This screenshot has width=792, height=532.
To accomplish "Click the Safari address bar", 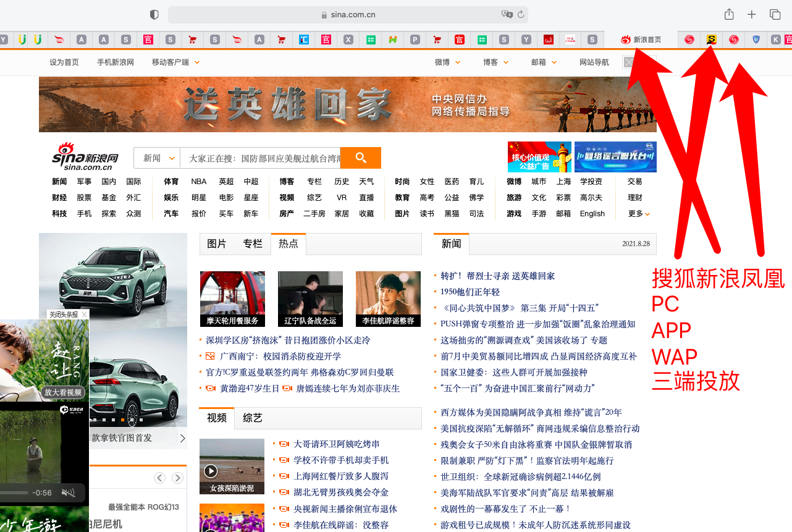I will [348, 14].
